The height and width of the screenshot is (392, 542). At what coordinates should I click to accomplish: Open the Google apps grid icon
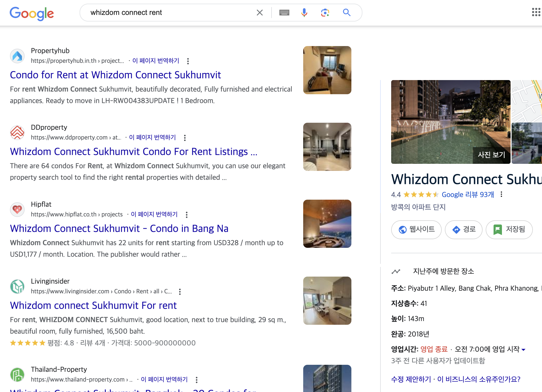536,12
